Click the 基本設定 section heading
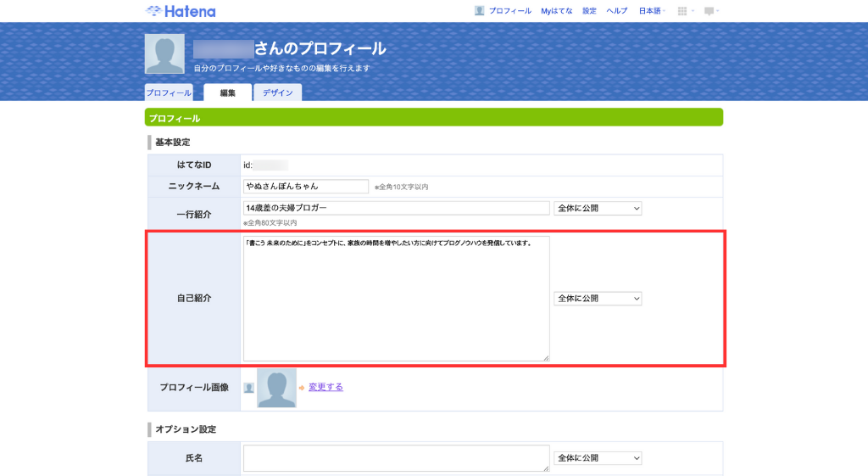This screenshot has height=476, width=868. pyautogui.click(x=172, y=143)
